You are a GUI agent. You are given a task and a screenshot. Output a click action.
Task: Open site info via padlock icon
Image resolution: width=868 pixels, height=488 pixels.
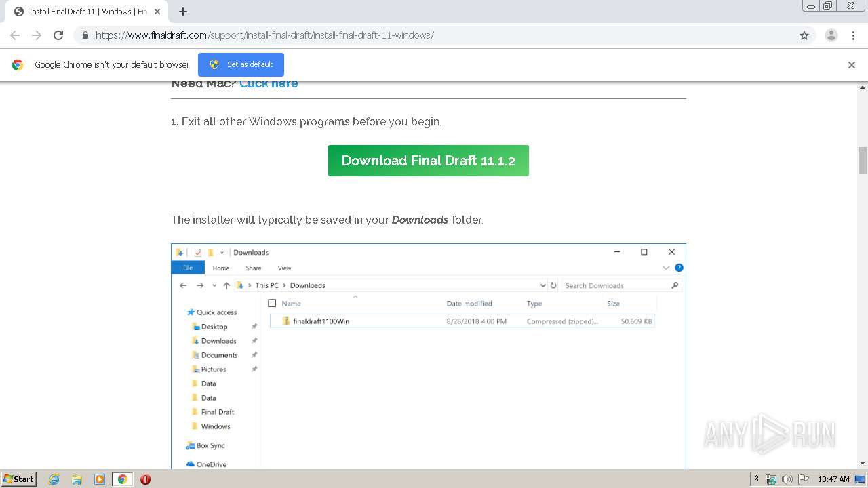pyautogui.click(x=85, y=35)
